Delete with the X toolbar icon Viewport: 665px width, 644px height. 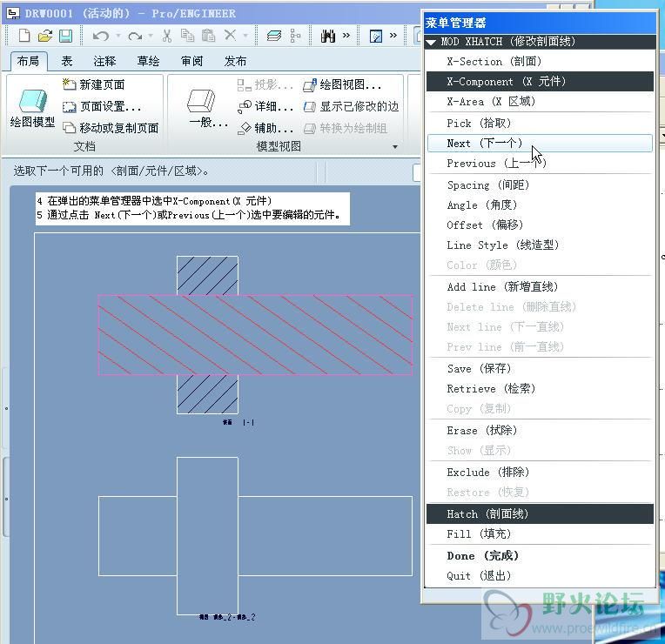230,35
